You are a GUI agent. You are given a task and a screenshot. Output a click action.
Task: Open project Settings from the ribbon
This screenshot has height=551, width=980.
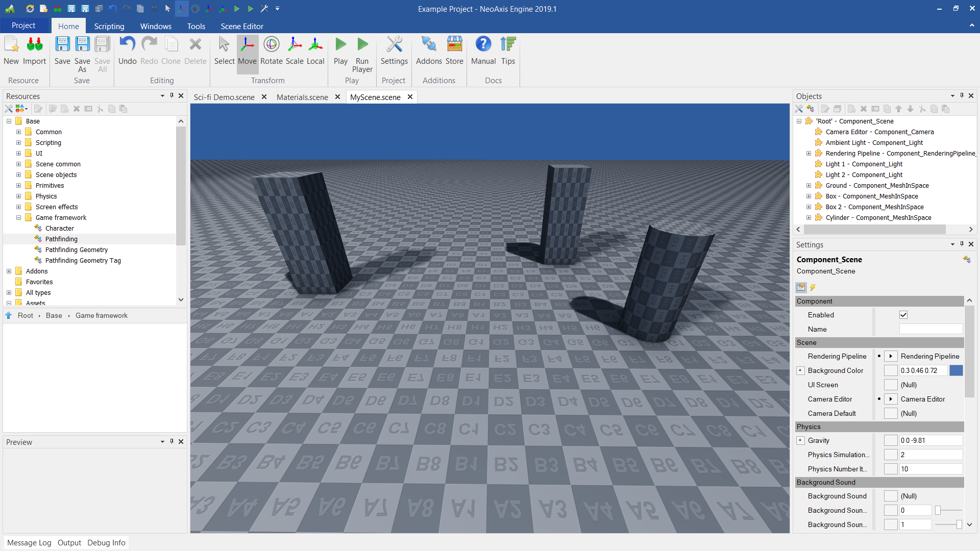click(x=394, y=50)
